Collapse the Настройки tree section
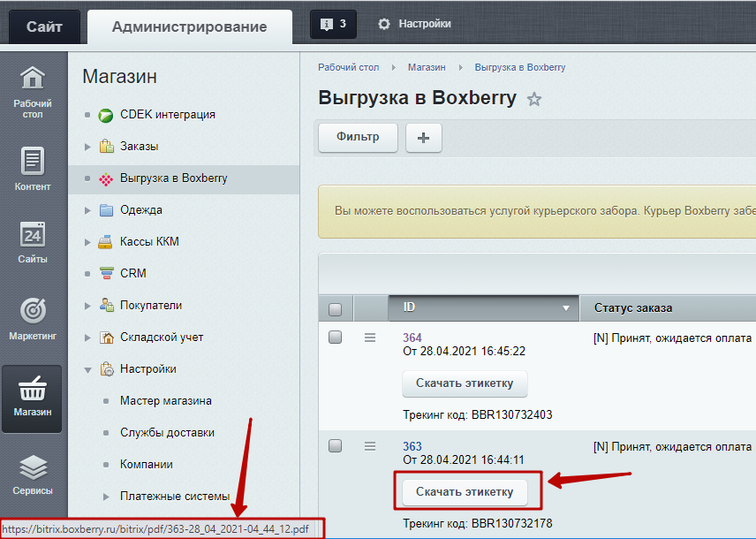Viewport: 756px width, 539px height. pyautogui.click(x=87, y=369)
